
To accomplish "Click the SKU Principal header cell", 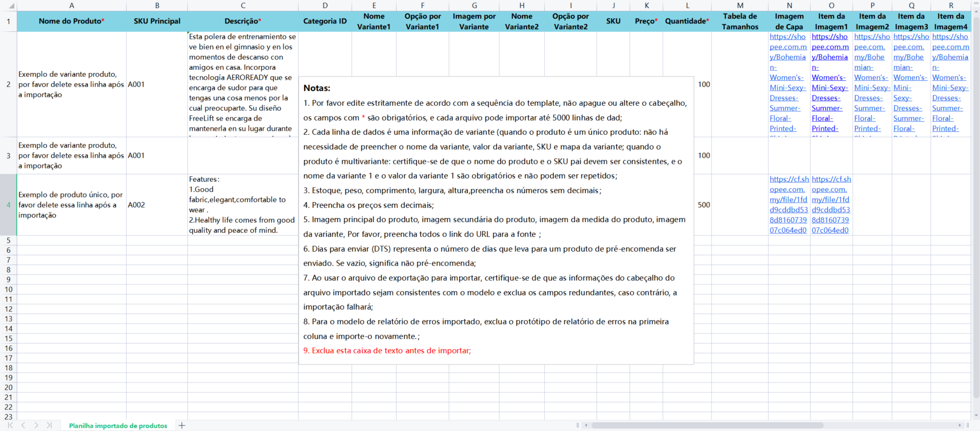I will [157, 21].
